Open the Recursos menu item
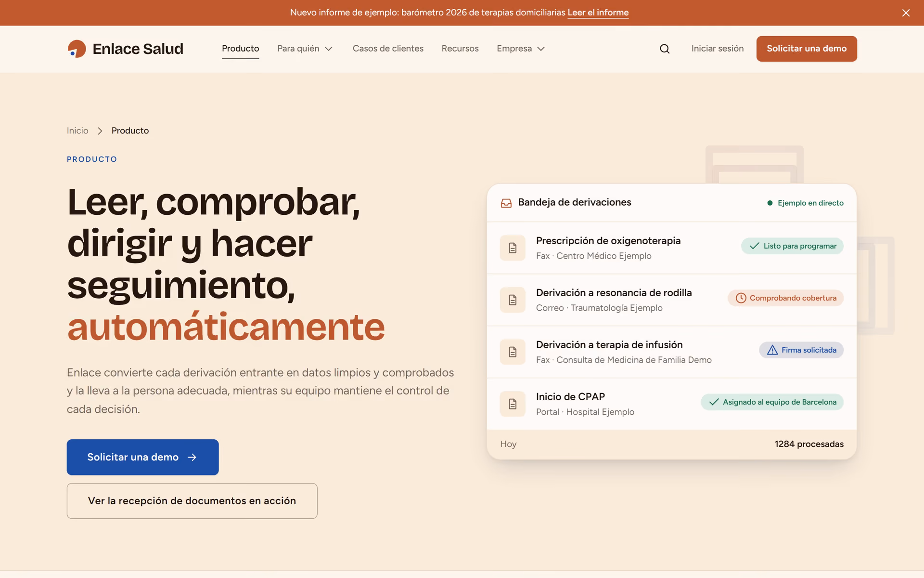Image resolution: width=924 pixels, height=578 pixels. (x=460, y=49)
